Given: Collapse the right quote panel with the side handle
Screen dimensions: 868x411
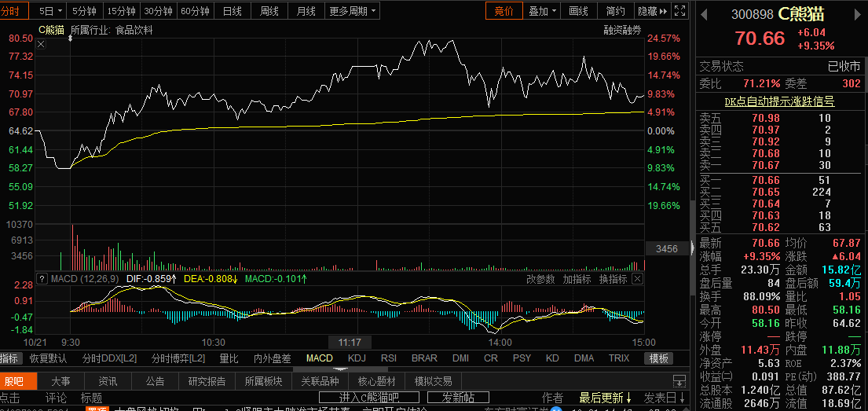Looking at the screenshot, I should click(693, 248).
